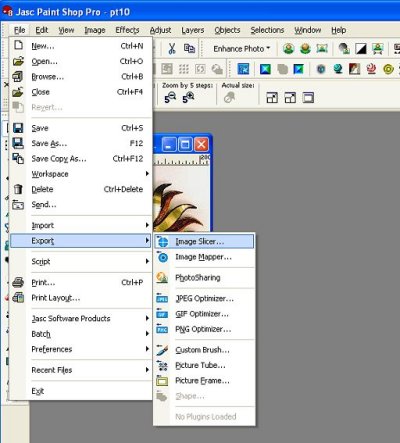Open the Enhance Photo dropdown

(242, 49)
